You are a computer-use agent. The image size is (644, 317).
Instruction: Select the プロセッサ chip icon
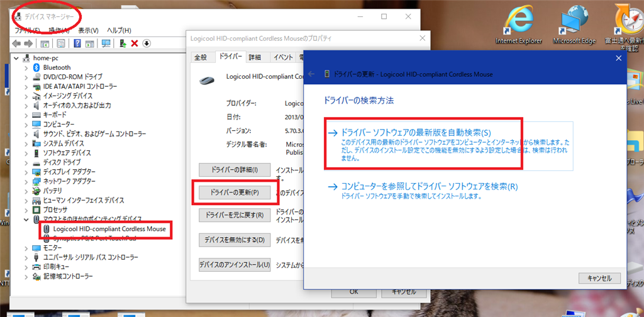[x=36, y=210]
